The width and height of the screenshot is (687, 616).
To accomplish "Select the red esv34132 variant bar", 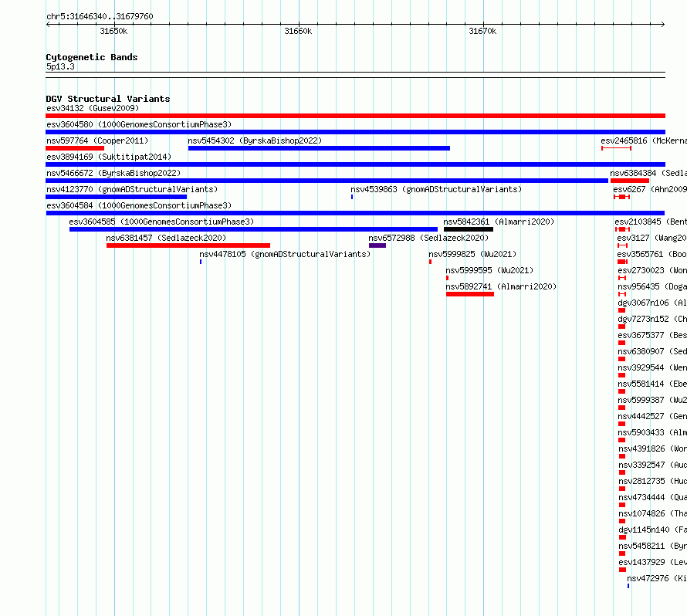I will click(x=355, y=116).
